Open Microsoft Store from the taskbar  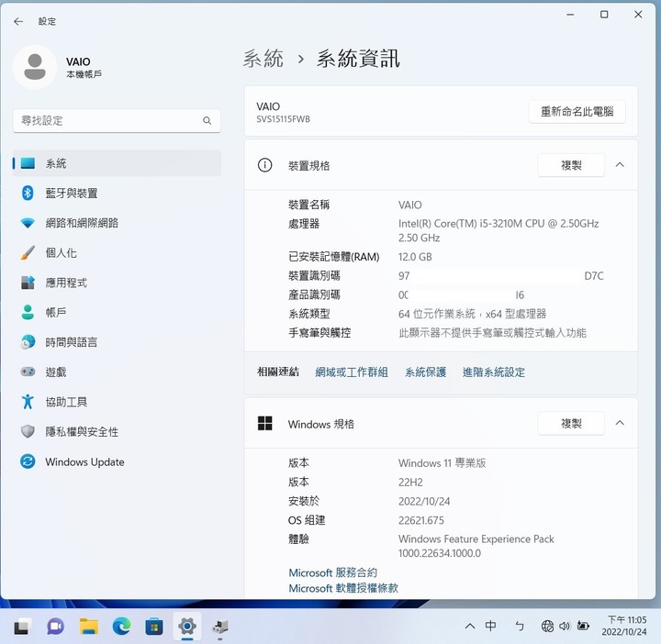(x=154, y=627)
